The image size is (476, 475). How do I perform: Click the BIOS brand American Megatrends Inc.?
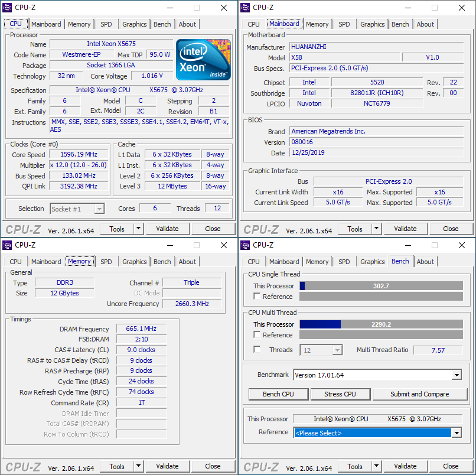(x=376, y=131)
